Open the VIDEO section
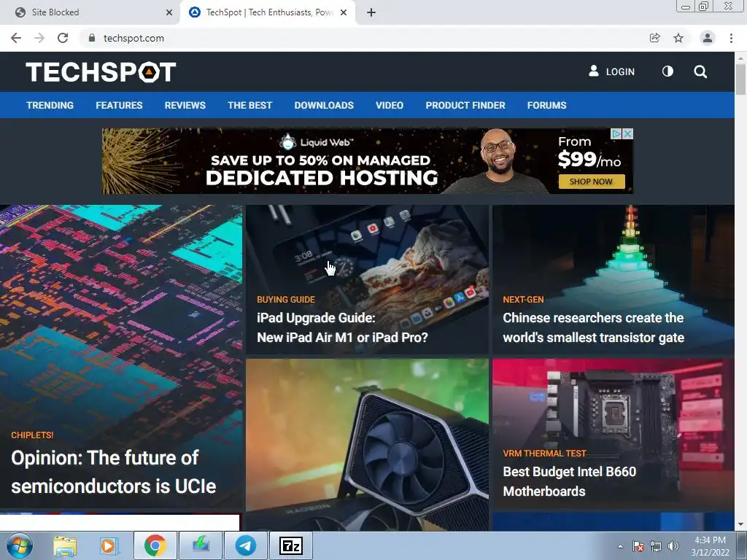 (x=390, y=105)
